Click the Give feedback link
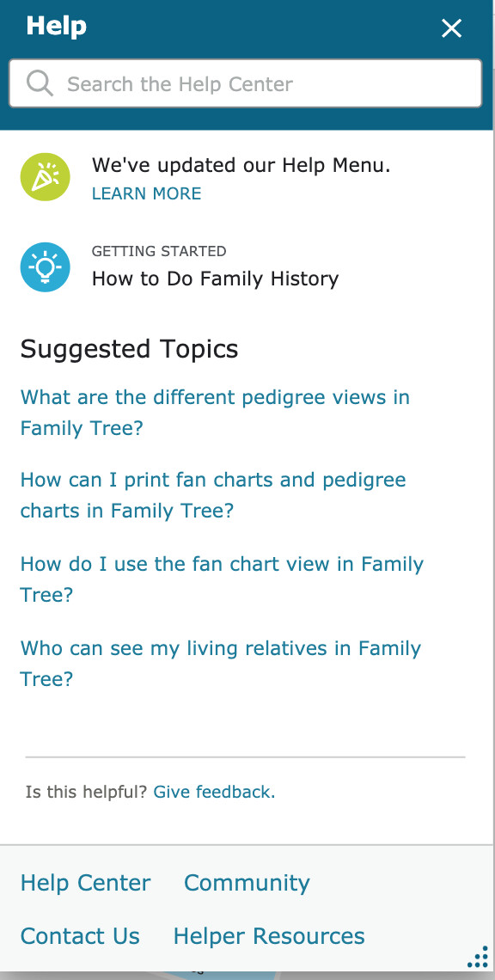The image size is (495, 980). tap(214, 792)
